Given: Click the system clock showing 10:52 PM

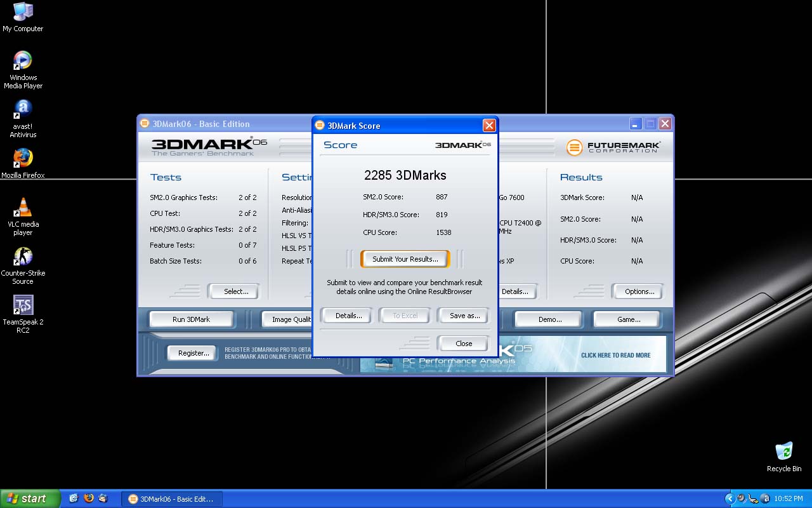Looking at the screenshot, I should 790,499.
